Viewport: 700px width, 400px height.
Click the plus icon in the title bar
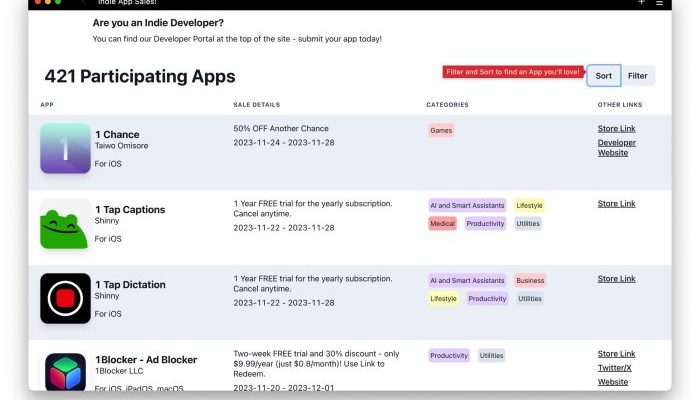(641, 3)
